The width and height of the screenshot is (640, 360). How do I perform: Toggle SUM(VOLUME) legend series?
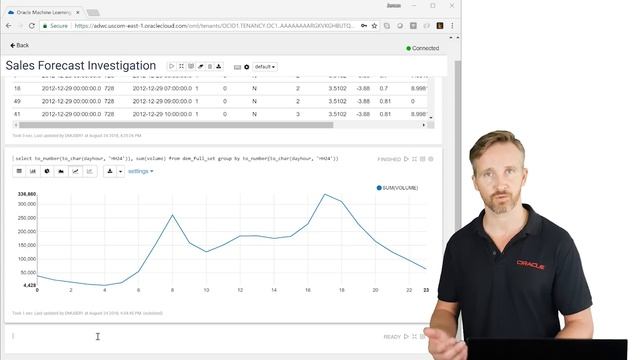pos(397,188)
